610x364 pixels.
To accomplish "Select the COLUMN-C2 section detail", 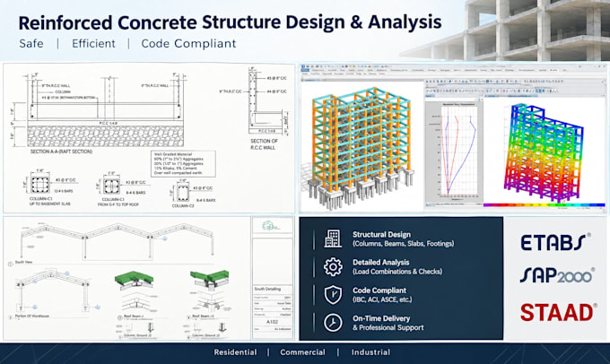I will [191, 194].
